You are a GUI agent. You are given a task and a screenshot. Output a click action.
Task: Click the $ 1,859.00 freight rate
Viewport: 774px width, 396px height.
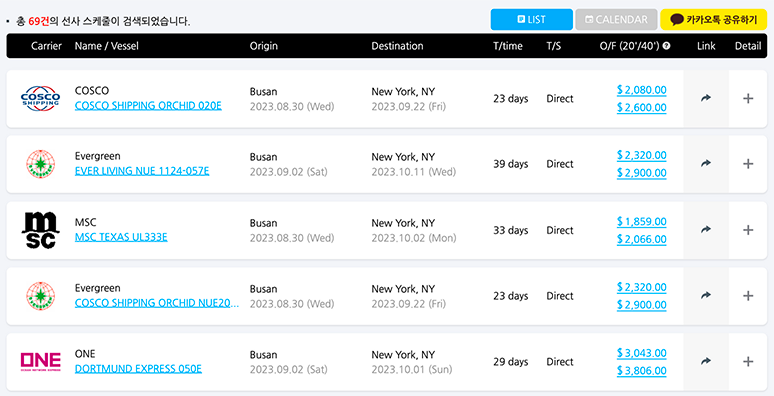[642, 222]
